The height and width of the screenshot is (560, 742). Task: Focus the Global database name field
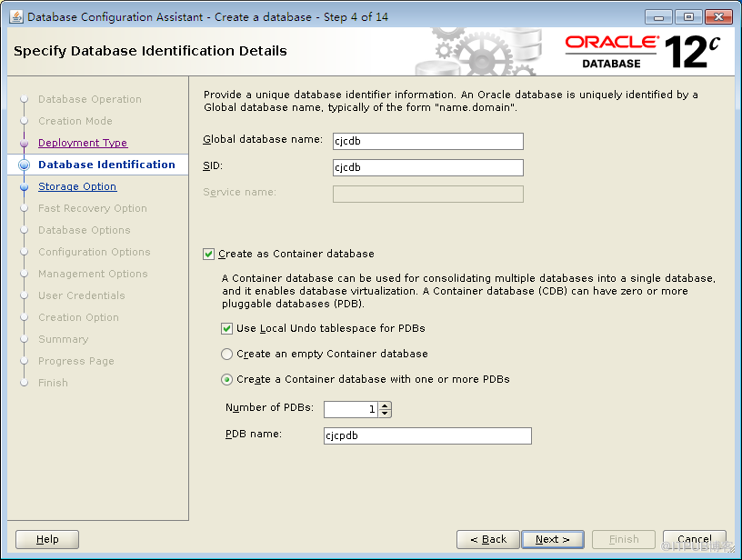428,142
